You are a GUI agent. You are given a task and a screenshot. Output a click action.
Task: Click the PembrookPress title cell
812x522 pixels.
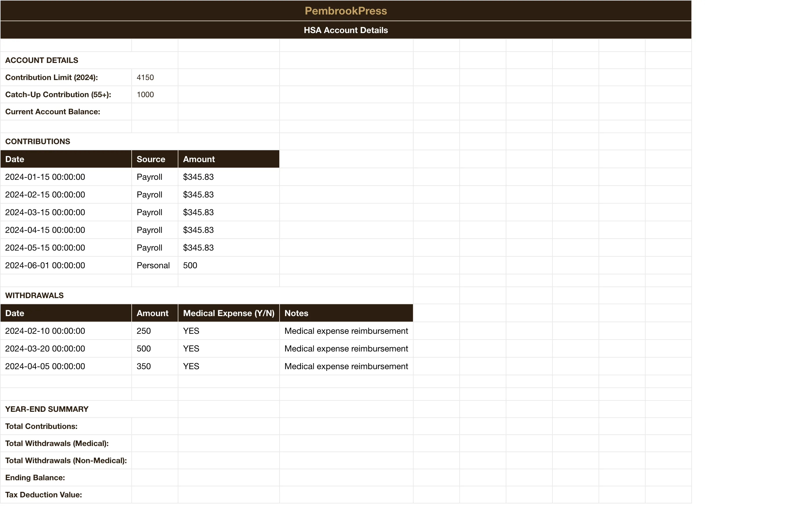coord(346,10)
